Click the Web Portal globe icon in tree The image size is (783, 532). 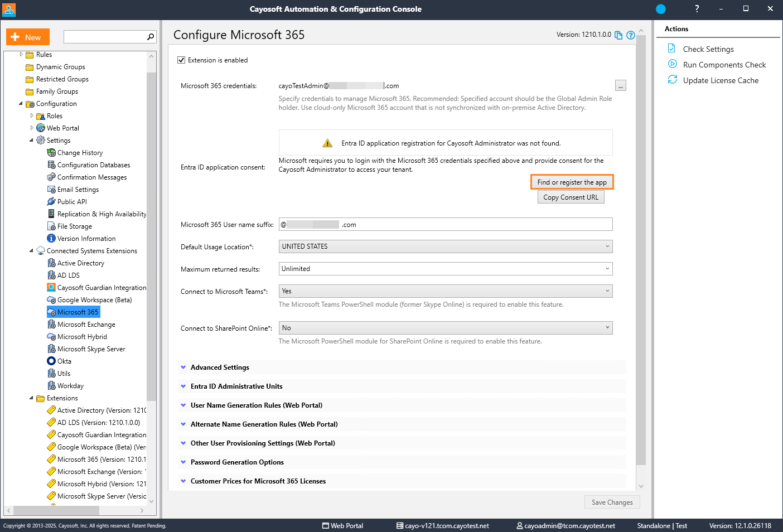coord(41,128)
